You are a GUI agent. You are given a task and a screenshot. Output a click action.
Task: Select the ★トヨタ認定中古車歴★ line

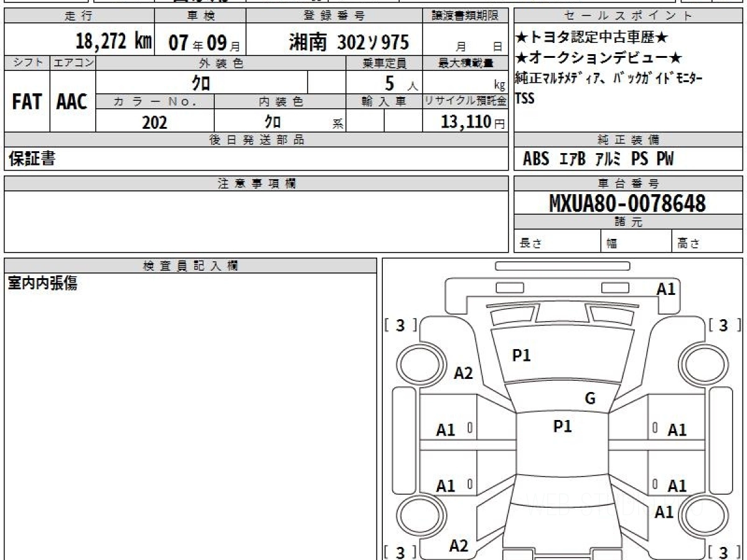592,37
